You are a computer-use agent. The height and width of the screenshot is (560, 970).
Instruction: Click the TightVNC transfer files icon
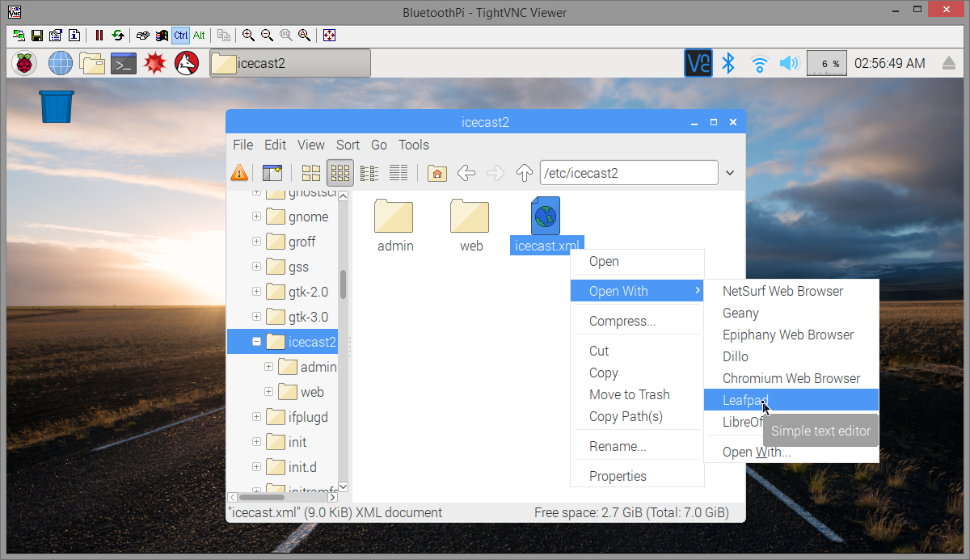point(224,36)
